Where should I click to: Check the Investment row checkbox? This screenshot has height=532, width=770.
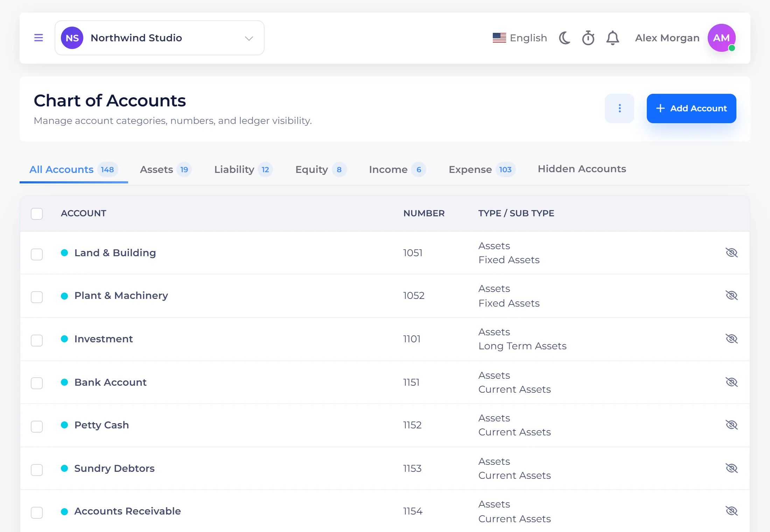(x=37, y=340)
